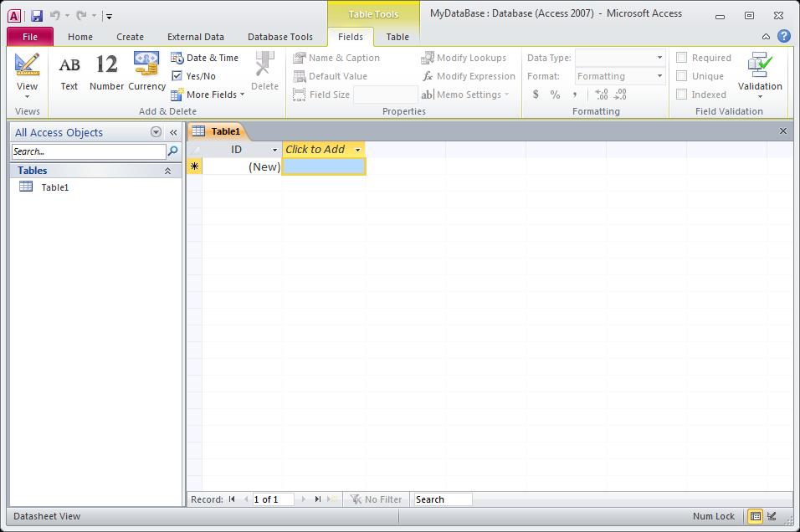Screen dimensions: 800x532
Task: Switch to Design View from status bar
Action: pyautogui.click(x=772, y=516)
